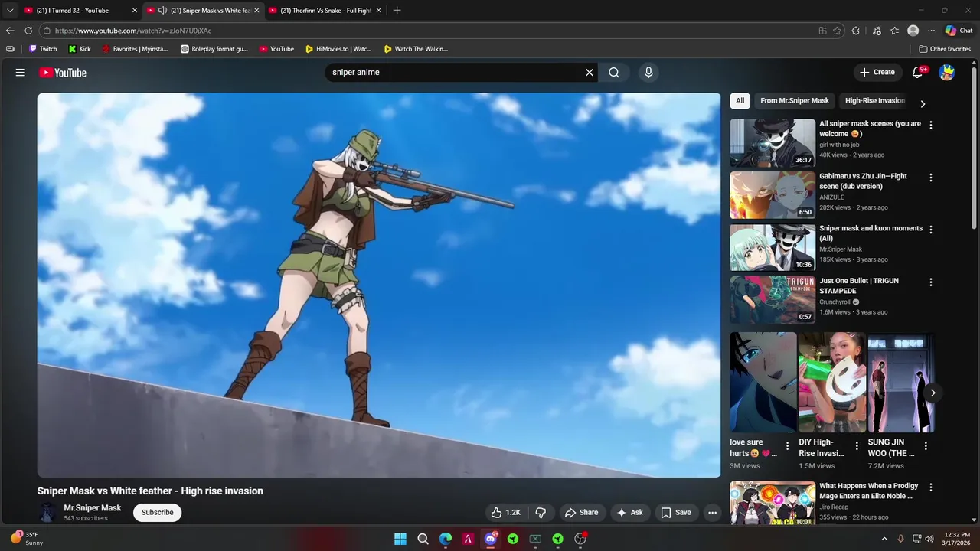The image size is (980, 551).
Task: Subscribe to Mr.Sniper Mask channel
Action: click(x=157, y=512)
